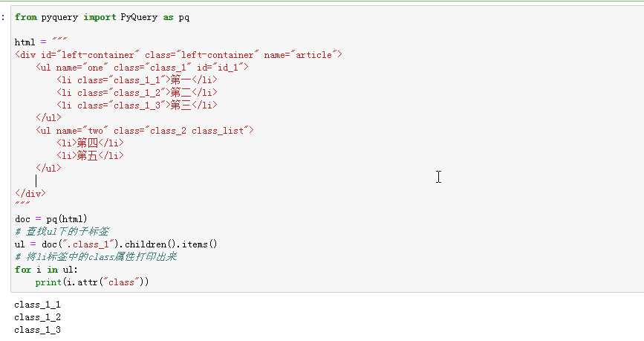The image size is (644, 341).
Task: Click the li 第四 code line
Action: click(90, 143)
